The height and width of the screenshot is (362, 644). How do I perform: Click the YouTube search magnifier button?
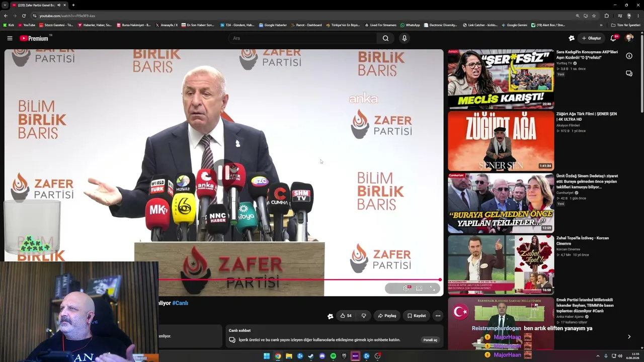point(385,38)
